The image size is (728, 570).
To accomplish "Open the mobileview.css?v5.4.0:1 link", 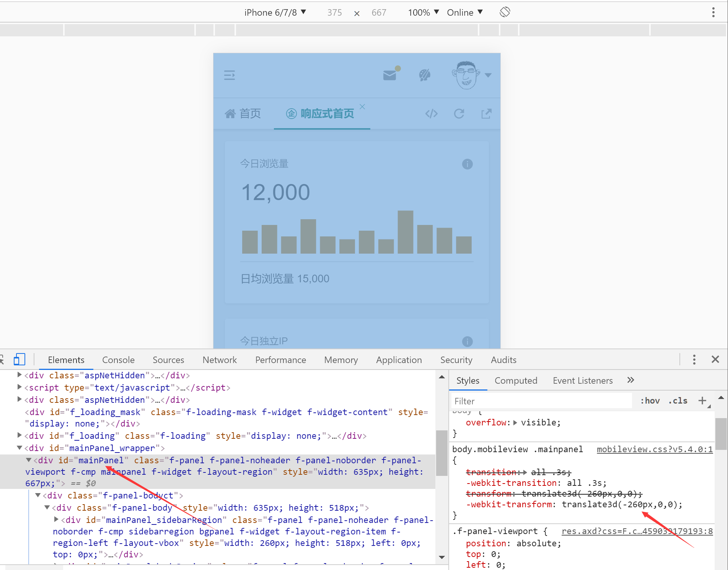I will pyautogui.click(x=655, y=449).
